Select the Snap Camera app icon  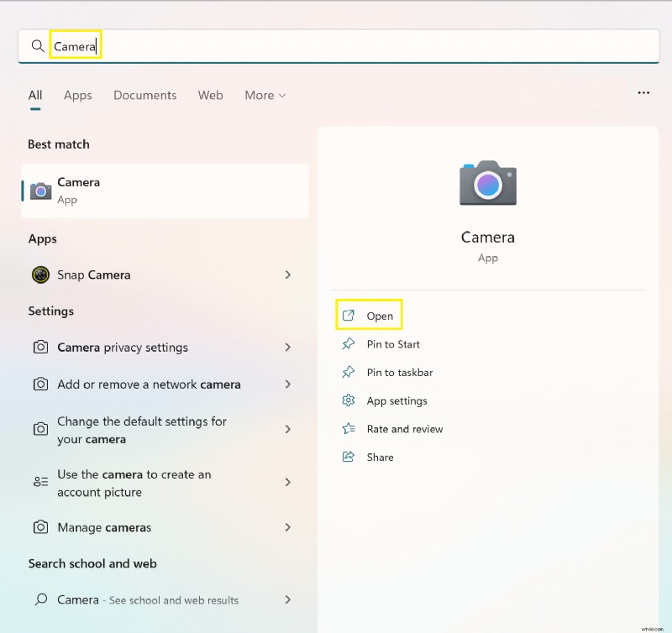pos(40,275)
